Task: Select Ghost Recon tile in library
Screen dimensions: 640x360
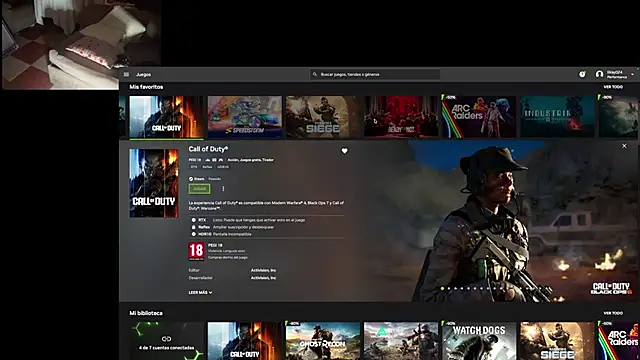Action: [322, 341]
